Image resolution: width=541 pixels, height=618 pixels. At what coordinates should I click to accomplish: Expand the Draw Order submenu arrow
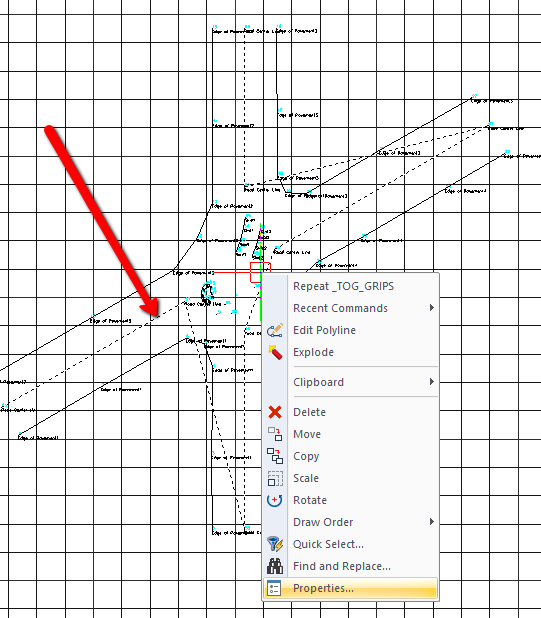[432, 521]
